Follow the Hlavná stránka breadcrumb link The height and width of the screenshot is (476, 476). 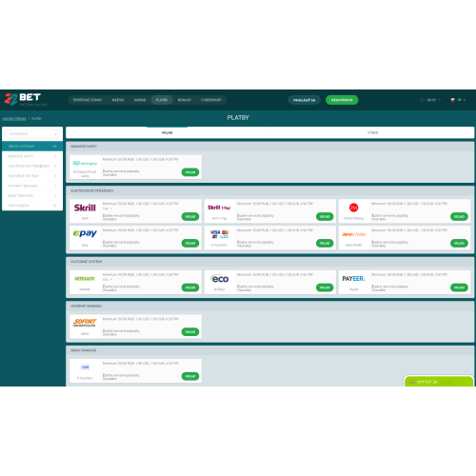pos(14,119)
